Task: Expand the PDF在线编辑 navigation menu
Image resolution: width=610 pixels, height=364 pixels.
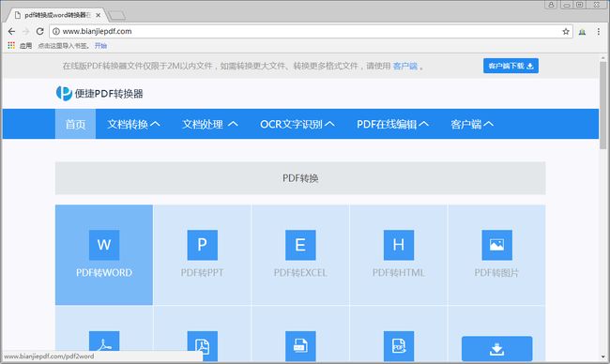Action: point(393,124)
